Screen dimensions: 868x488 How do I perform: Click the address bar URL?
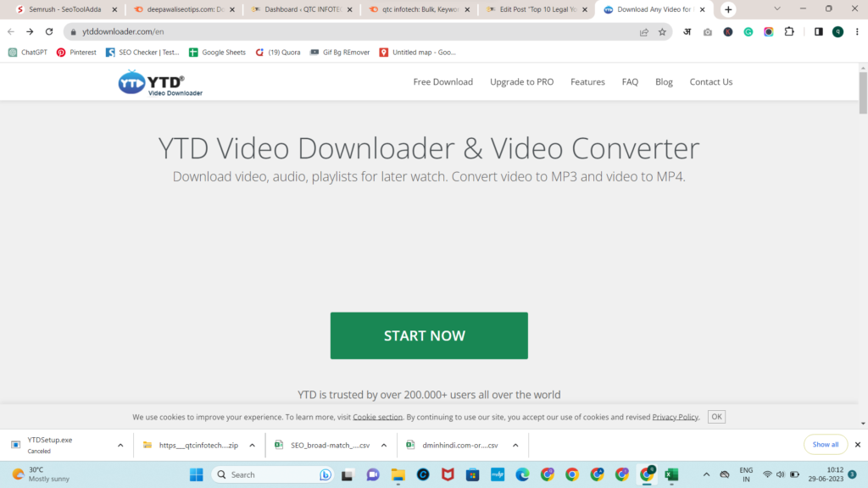123,31
